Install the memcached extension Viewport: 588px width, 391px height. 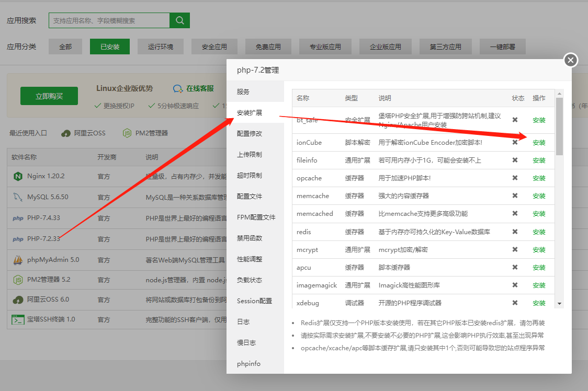coord(539,214)
